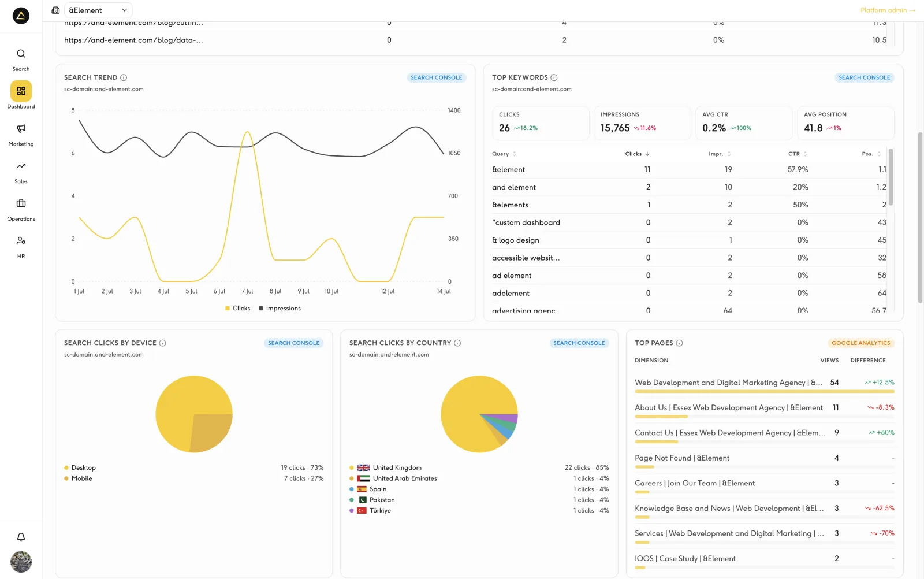The image size is (924, 579).
Task: Open the Operations section
Action: point(21,210)
